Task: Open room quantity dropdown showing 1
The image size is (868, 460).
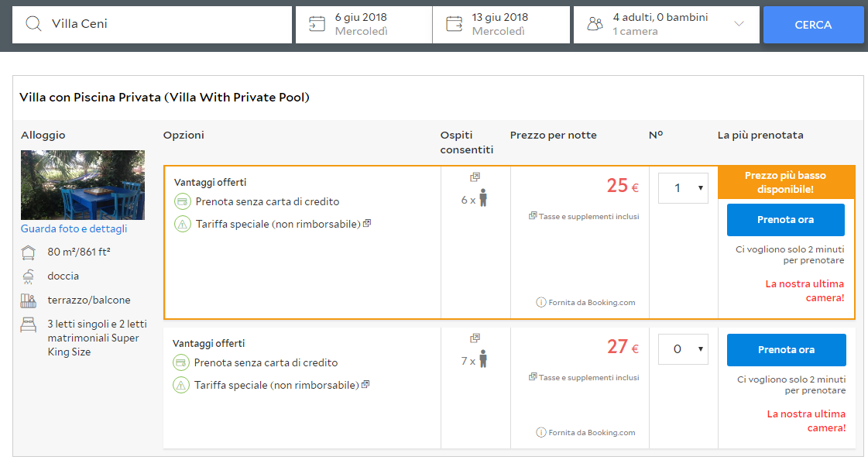Action: pyautogui.click(x=683, y=188)
